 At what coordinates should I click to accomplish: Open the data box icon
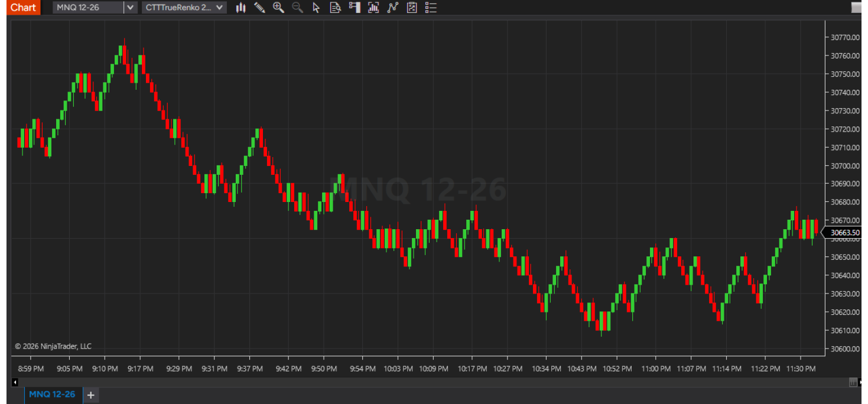(x=335, y=8)
